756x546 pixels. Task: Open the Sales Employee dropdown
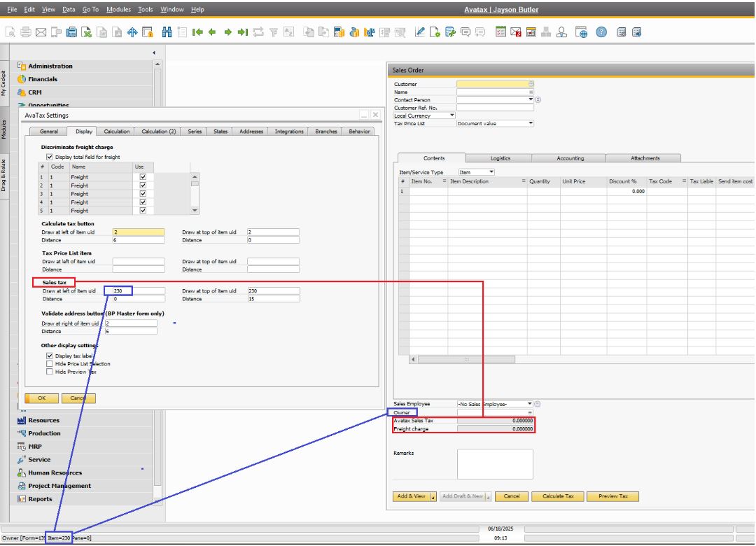click(x=529, y=404)
